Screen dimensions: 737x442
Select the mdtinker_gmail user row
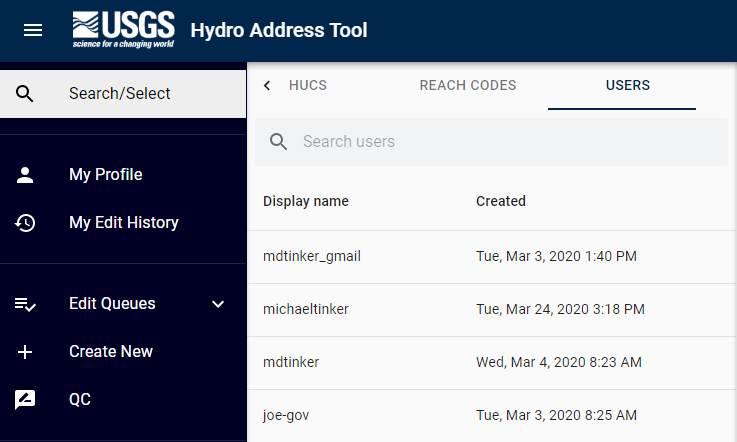tap(312, 256)
